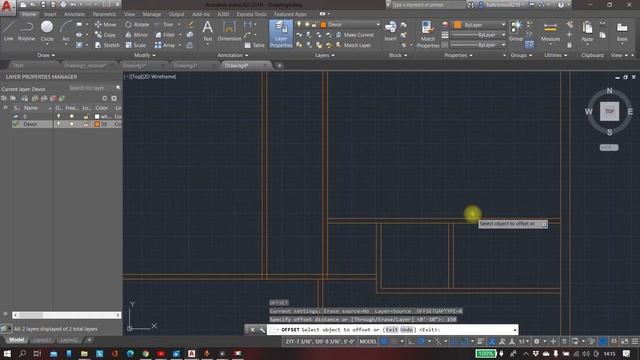Image resolution: width=640 pixels, height=360 pixels.
Task: Toggle freeze for layer 0
Action: pos(72,116)
